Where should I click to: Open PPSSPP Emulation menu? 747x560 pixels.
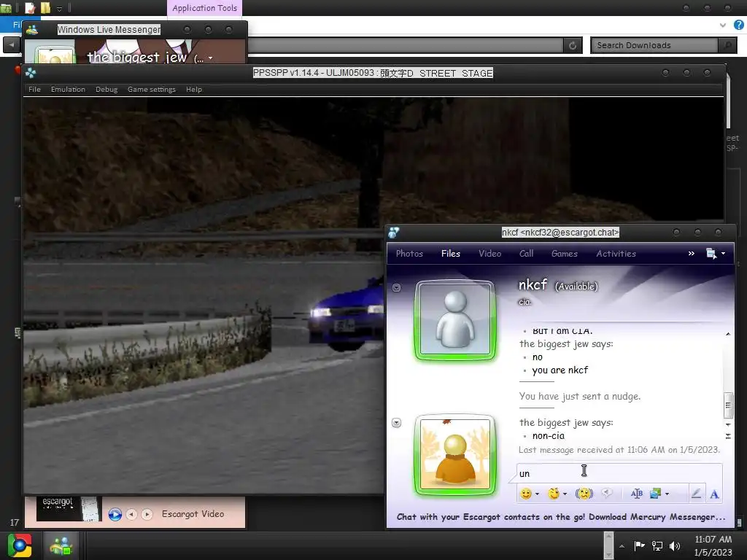click(68, 90)
